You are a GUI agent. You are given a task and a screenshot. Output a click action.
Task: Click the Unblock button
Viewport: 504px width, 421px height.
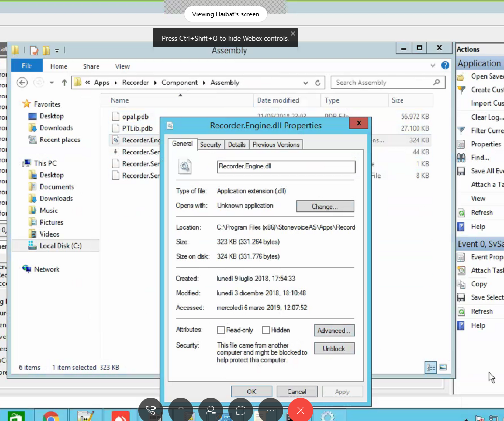tap(334, 348)
